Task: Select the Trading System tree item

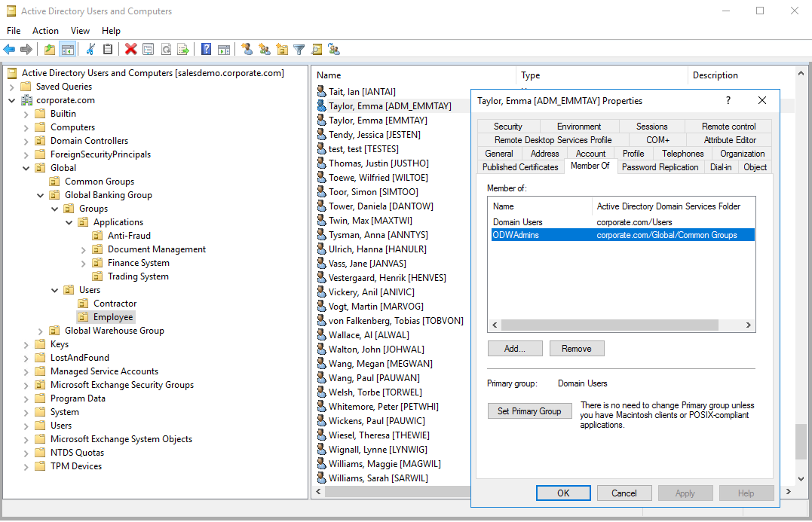Action: point(138,276)
